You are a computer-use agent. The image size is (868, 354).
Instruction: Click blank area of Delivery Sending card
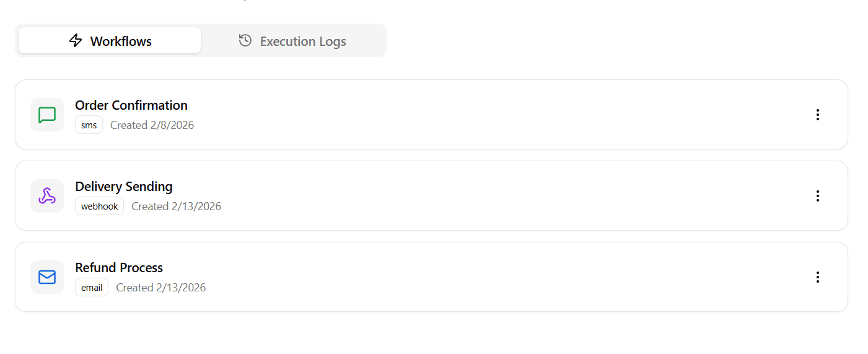click(496, 196)
